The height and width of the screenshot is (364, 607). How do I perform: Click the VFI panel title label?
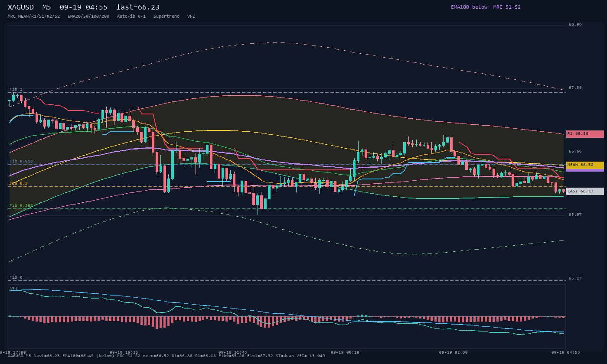pyautogui.click(x=14, y=288)
